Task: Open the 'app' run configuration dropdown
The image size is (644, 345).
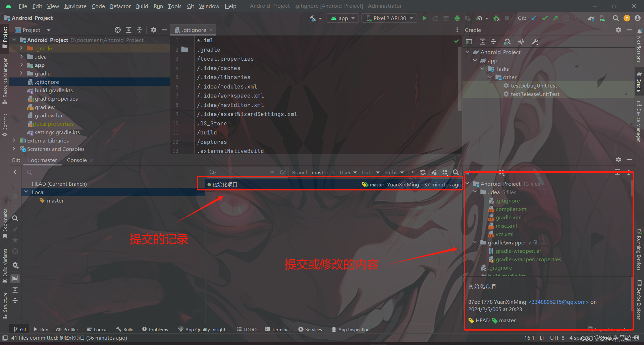Action: click(x=342, y=18)
